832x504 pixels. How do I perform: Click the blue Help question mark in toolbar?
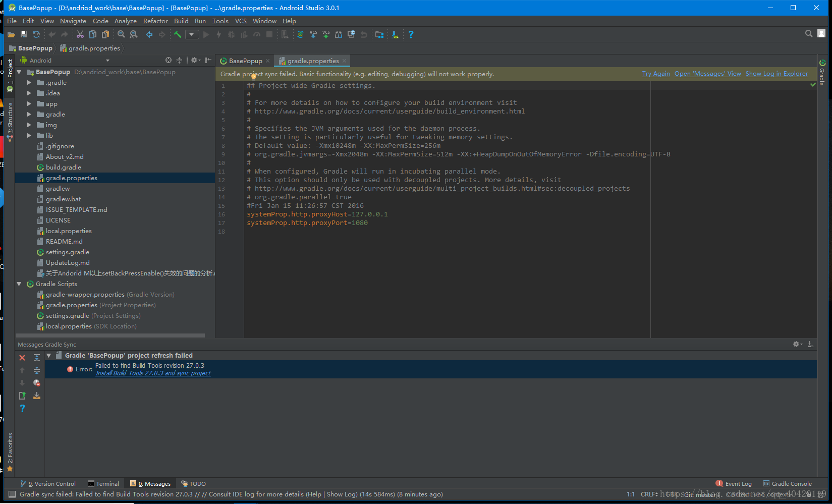(x=411, y=34)
